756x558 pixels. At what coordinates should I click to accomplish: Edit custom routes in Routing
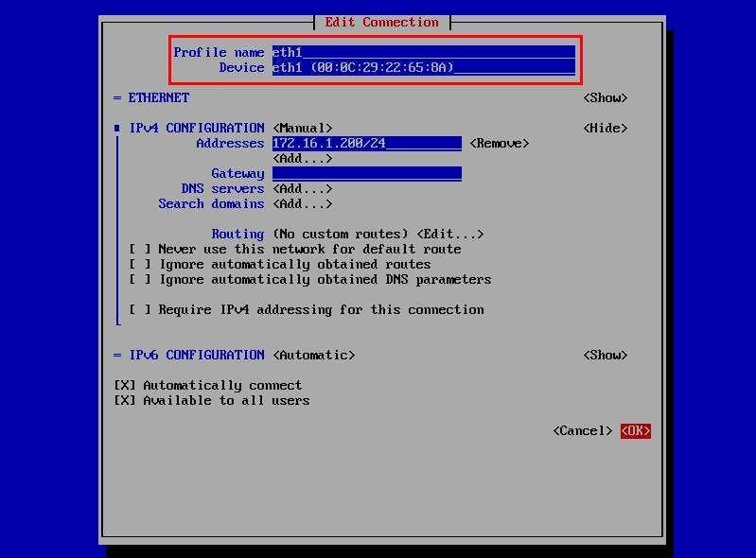coord(449,235)
